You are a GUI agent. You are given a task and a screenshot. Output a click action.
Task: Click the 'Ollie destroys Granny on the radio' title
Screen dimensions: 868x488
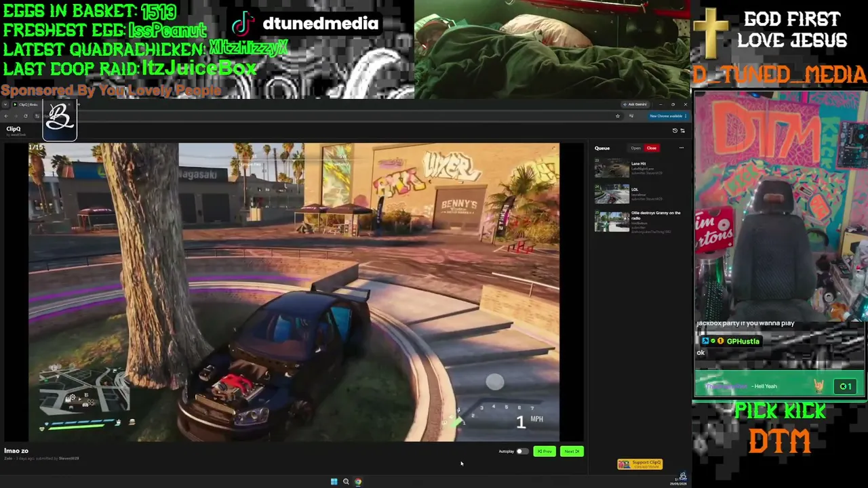[655, 216]
